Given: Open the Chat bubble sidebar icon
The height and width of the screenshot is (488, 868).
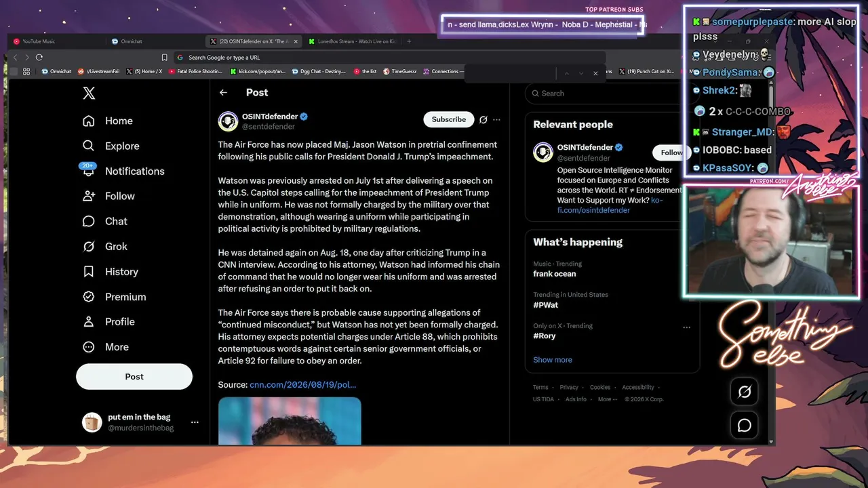Looking at the screenshot, I should (x=89, y=221).
